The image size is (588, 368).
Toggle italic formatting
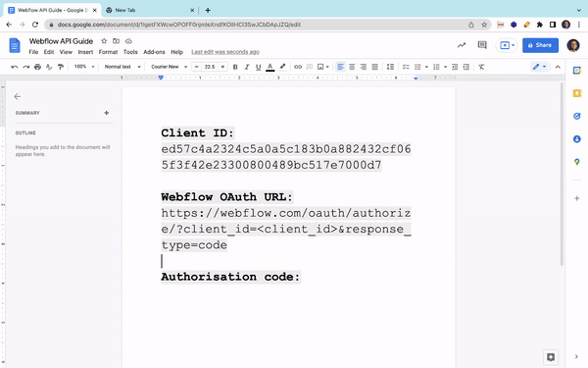click(247, 67)
